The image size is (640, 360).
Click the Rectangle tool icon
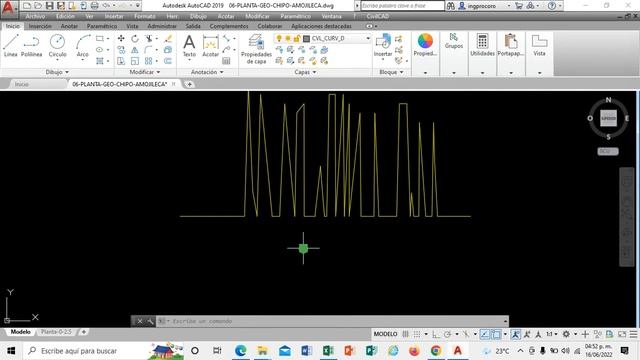point(100,38)
